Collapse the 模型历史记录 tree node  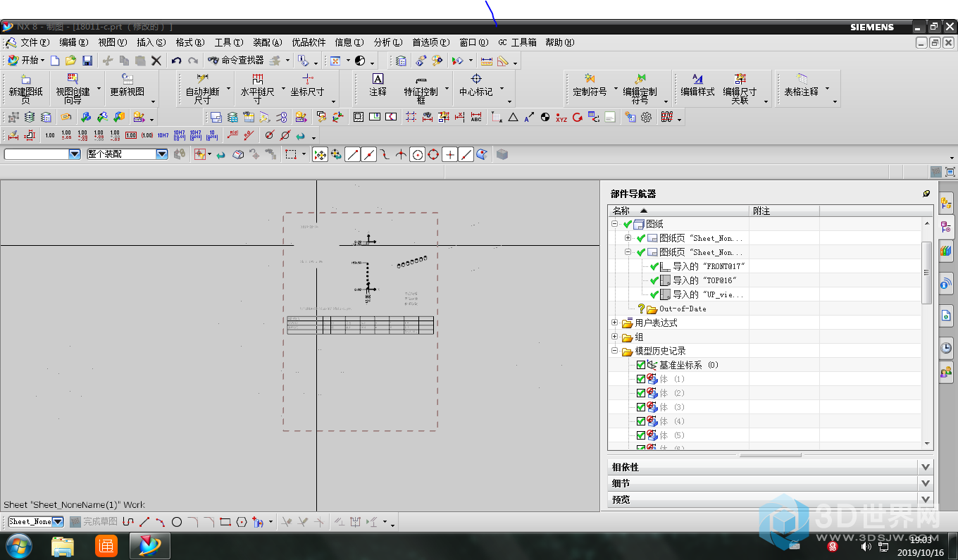[x=615, y=351]
